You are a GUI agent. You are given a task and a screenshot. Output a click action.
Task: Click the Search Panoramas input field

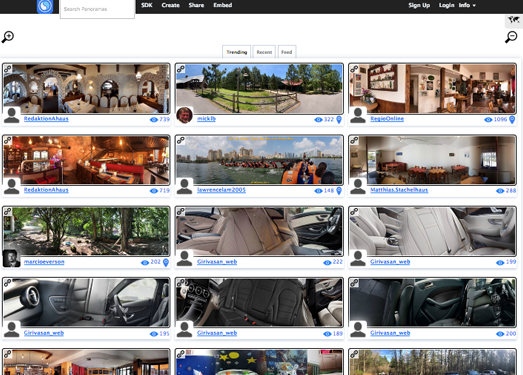coord(97,9)
